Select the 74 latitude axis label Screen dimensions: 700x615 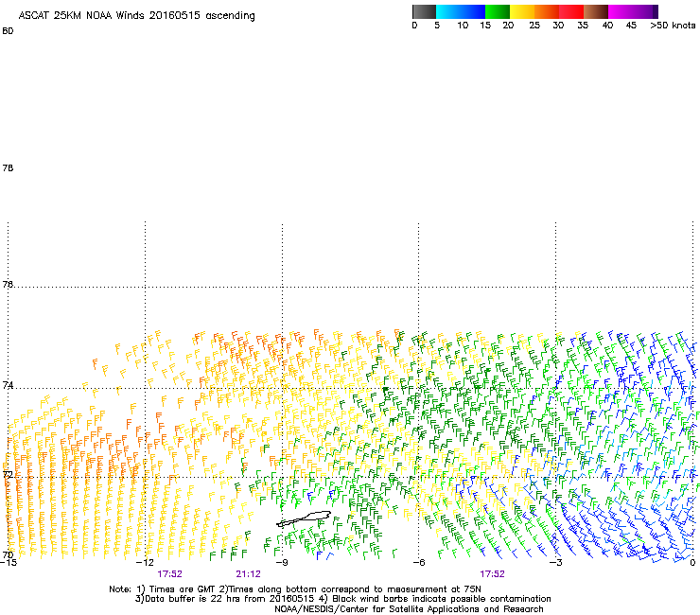[8, 385]
